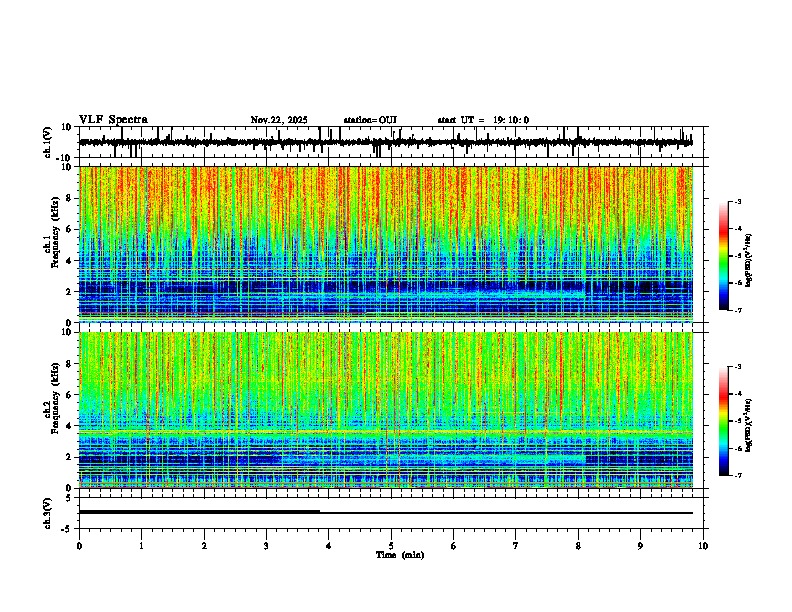Click time axis tick label "0"

[x=79, y=546]
